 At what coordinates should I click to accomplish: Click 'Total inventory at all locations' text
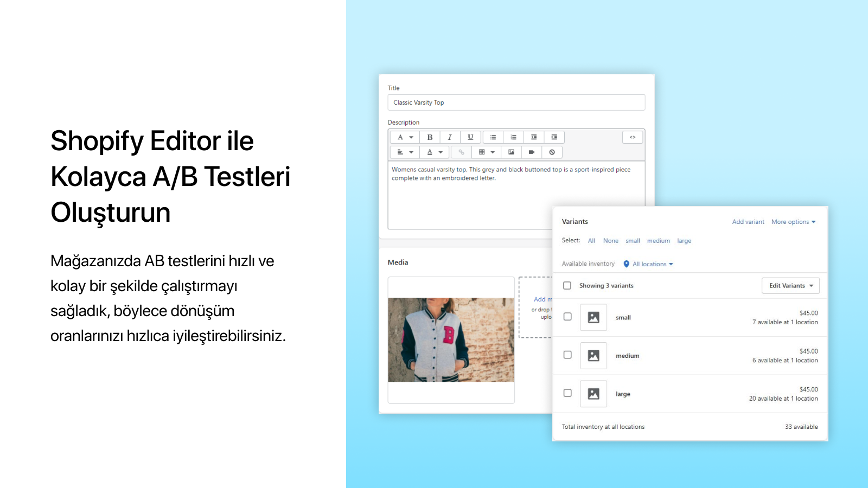(603, 427)
